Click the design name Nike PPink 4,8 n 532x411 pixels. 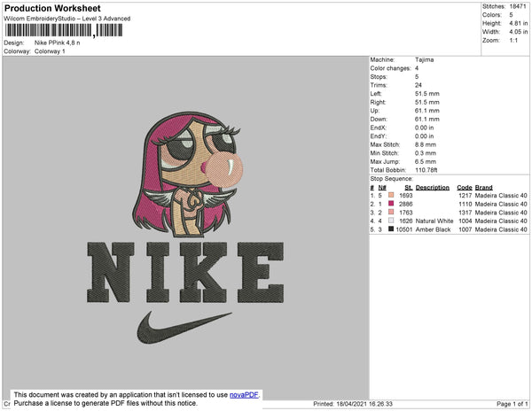click(58, 43)
